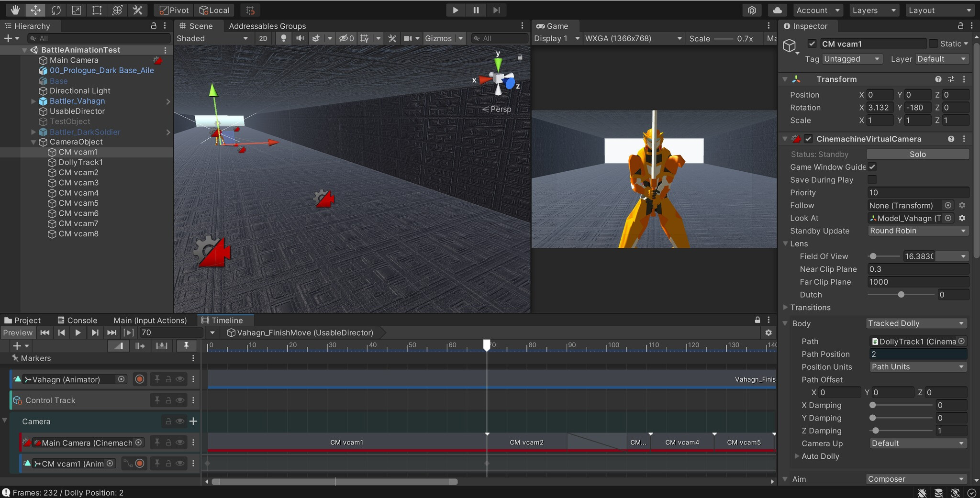Adjust the Dutch slider in Lens settings
Image resolution: width=980 pixels, height=498 pixels.
pyautogui.click(x=902, y=295)
